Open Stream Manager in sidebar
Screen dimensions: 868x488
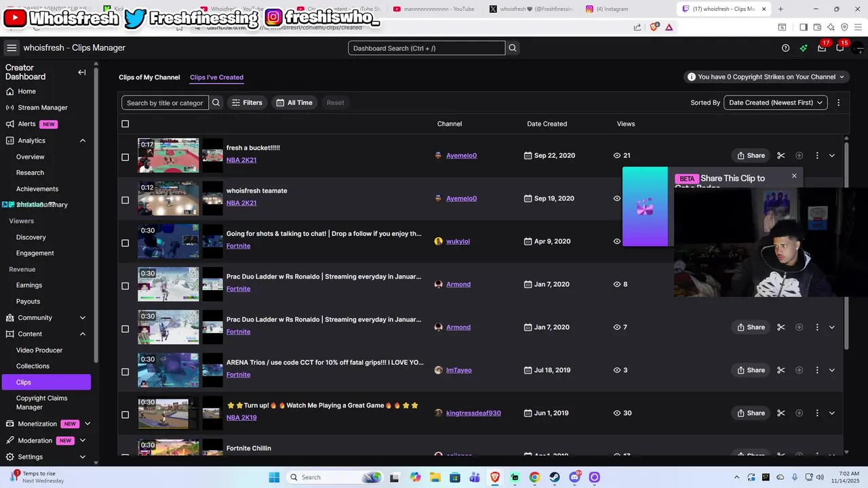[43, 108]
